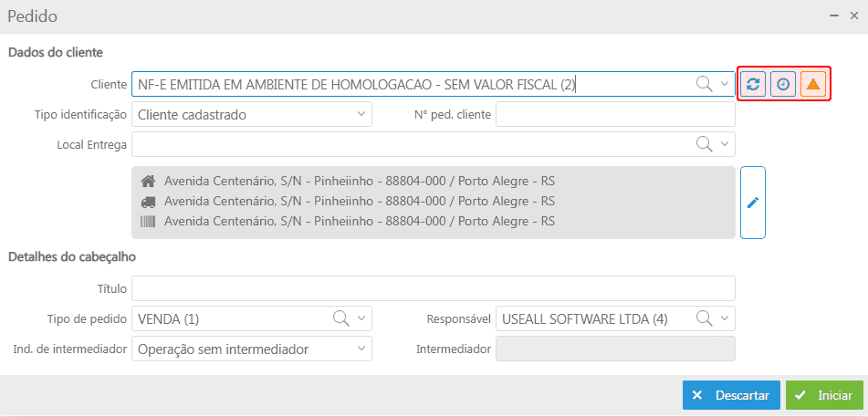This screenshot has height=417, width=868.
Task: Click the Descartar button
Action: 731,395
